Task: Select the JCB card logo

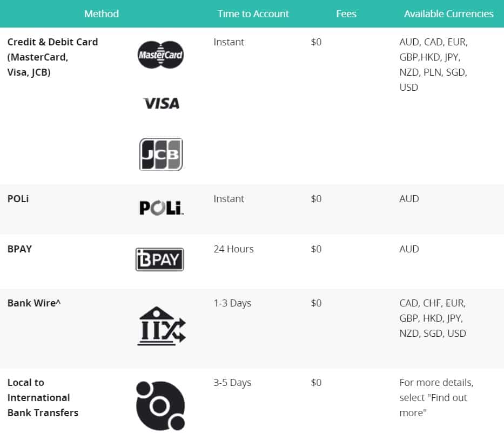Action: tap(161, 154)
